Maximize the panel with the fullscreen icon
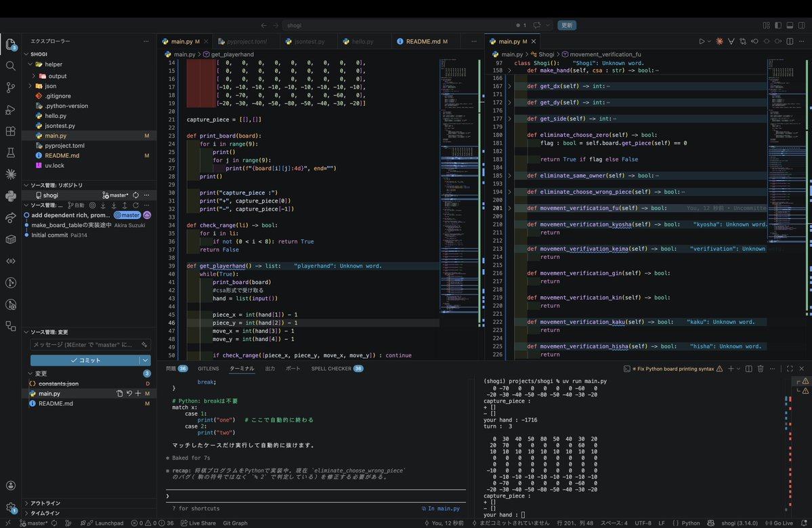 pyautogui.click(x=790, y=369)
